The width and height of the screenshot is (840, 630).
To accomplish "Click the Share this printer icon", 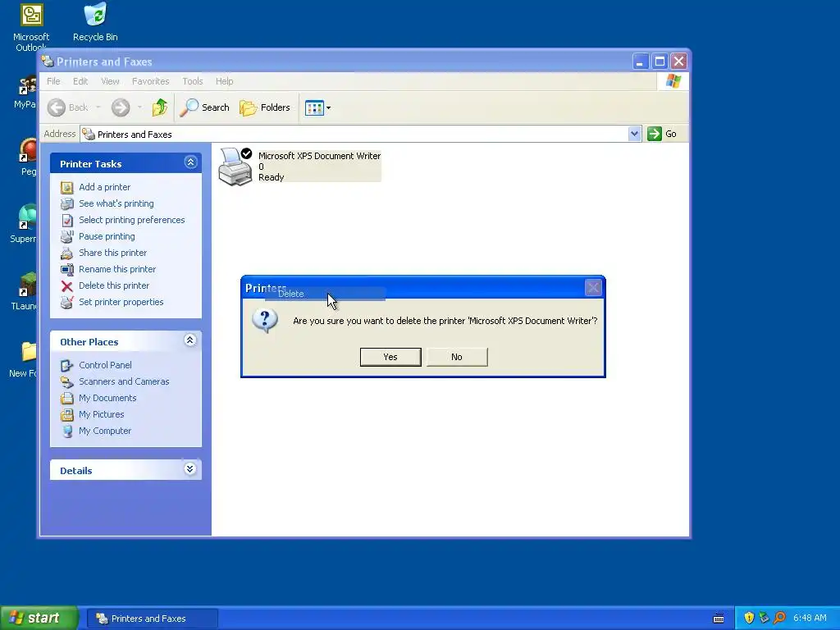I will coord(67,253).
